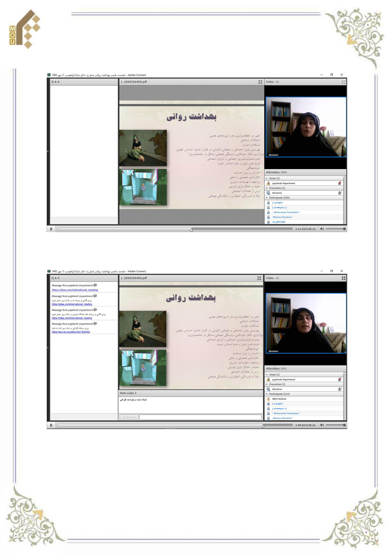The width and height of the screenshot is (392, 554).
Task: Click the muted microphone icon of pajohesh Department, Attendees (215)
Action: (340, 379)
